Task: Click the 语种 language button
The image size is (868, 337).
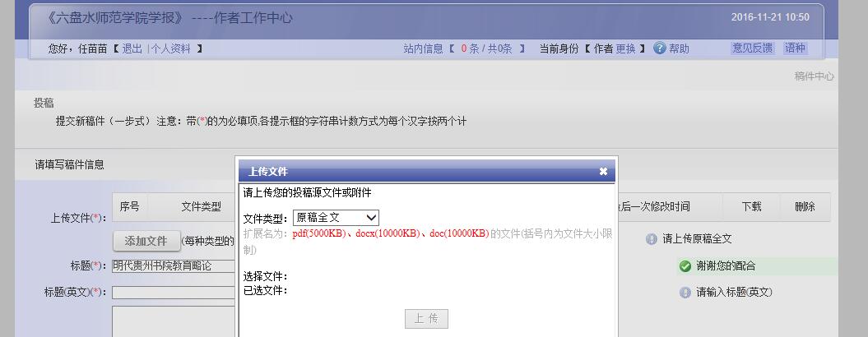Action: tap(796, 48)
